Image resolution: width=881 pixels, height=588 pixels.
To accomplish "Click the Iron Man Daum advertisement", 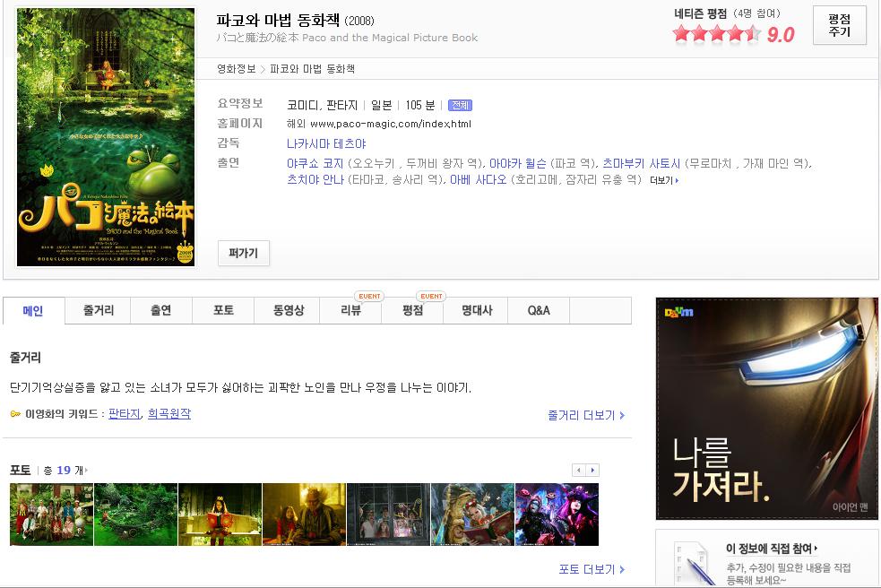I will coord(767,409).
